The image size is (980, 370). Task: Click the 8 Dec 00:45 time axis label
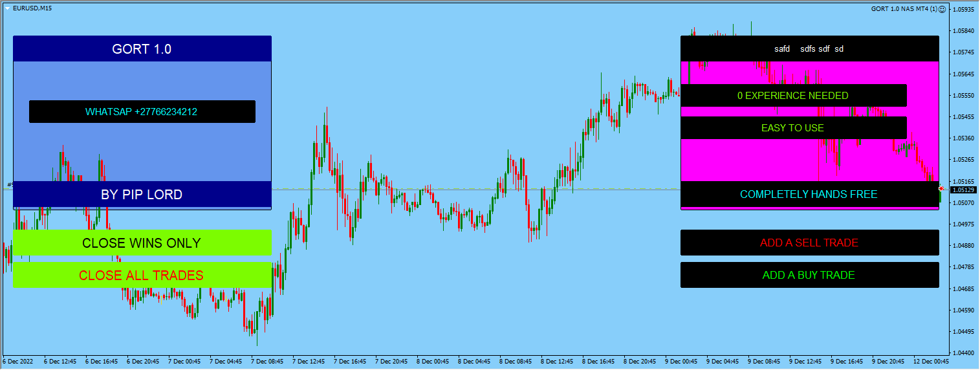(x=432, y=361)
